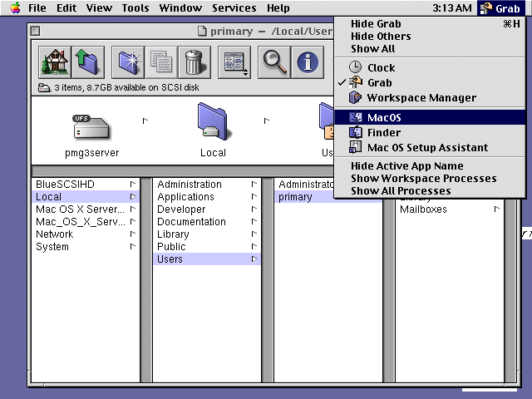Choose Hide Grab from menu

pos(430,24)
